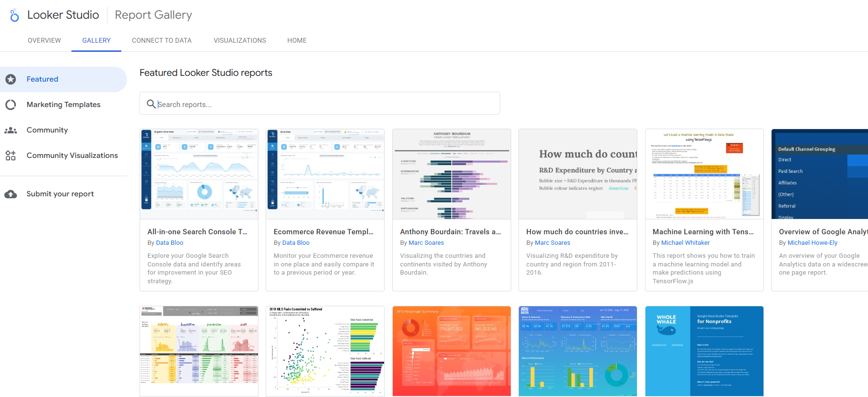Click Michael Howe-Ely author link
Image resolution: width=868 pixels, height=397 pixels.
point(812,243)
